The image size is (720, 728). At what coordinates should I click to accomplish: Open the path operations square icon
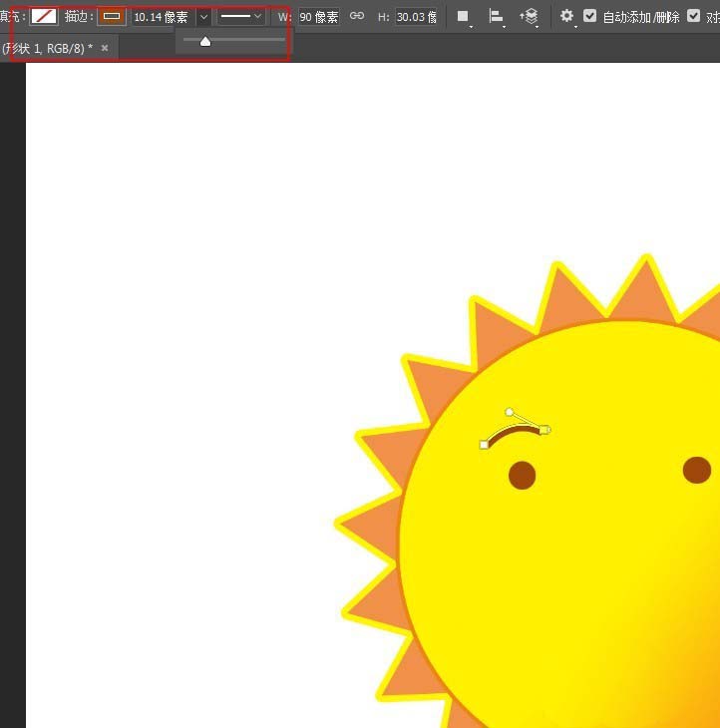(x=463, y=17)
